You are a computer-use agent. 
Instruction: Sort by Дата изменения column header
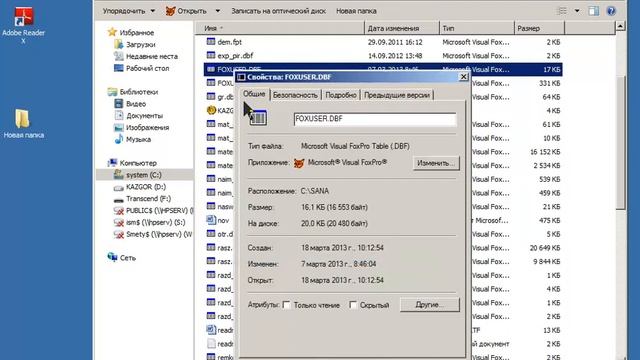(402, 28)
